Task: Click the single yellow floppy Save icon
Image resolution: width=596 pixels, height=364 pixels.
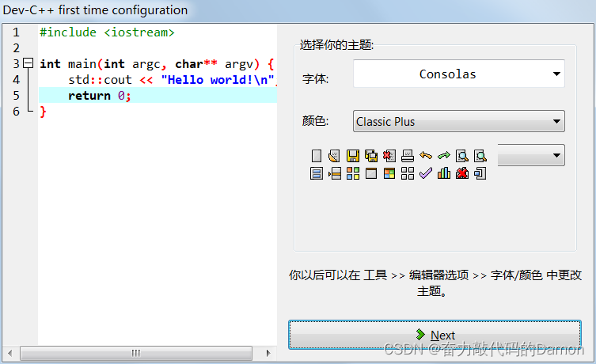Action: [353, 156]
